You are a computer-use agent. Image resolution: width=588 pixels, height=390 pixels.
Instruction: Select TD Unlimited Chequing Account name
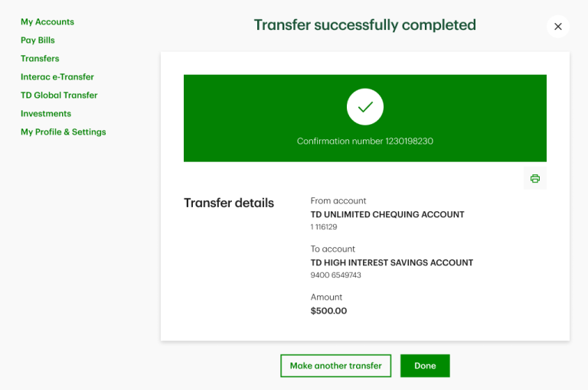point(387,214)
